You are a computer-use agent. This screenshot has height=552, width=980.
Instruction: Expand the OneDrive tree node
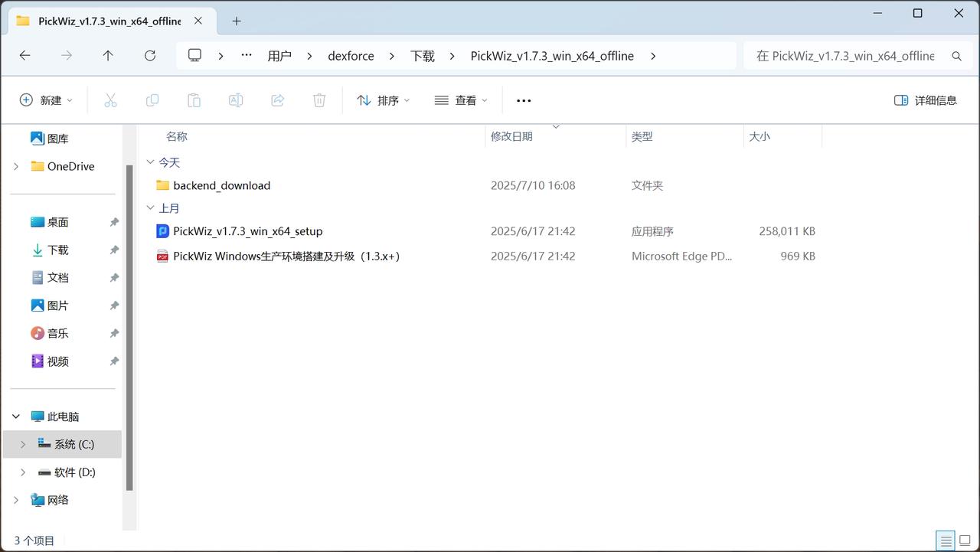tap(16, 166)
